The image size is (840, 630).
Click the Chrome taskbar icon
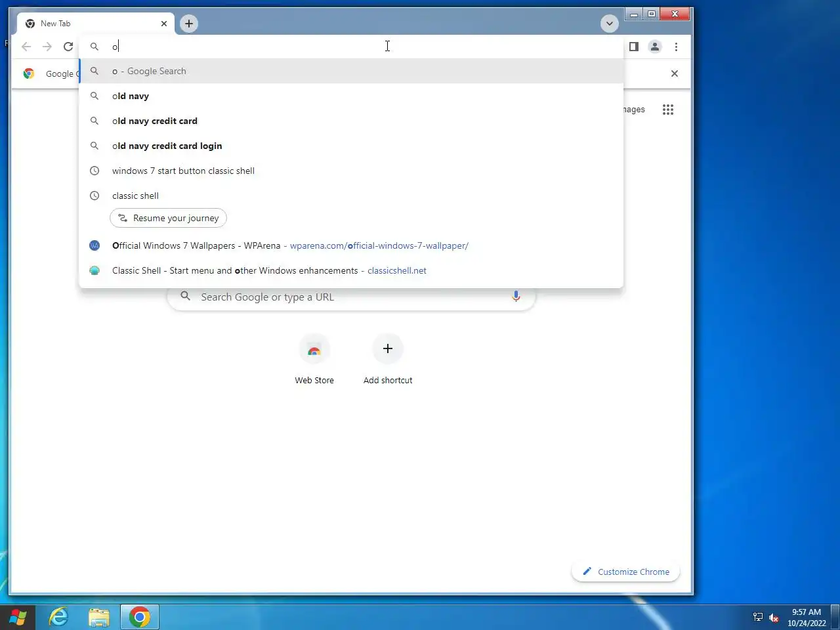coord(139,618)
